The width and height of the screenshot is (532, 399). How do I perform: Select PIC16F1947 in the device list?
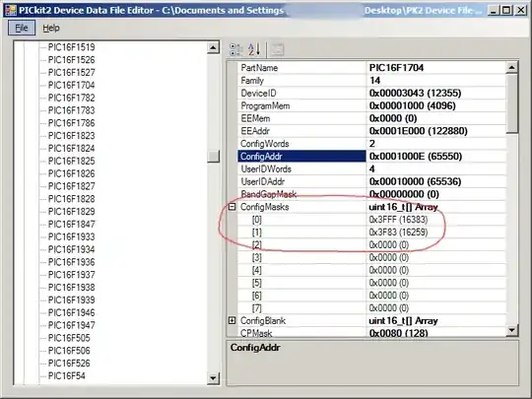71,325
